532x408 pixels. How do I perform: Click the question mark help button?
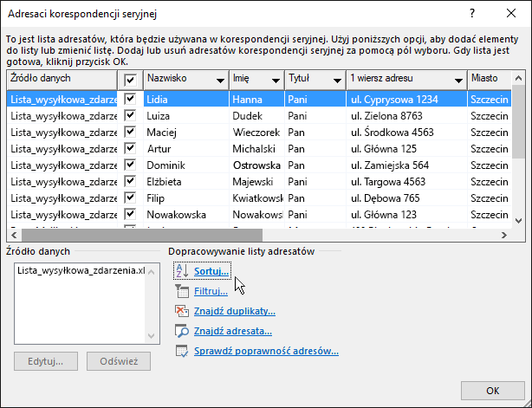[x=472, y=13]
